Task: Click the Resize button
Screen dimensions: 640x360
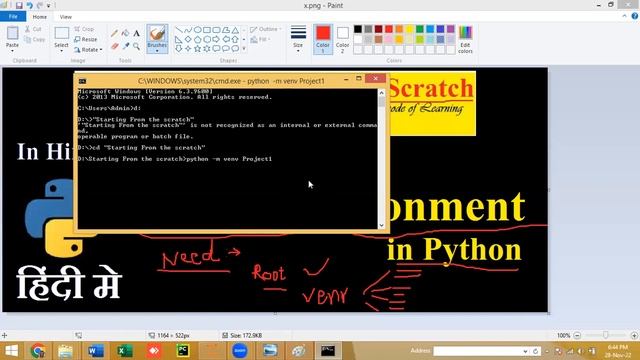Action: coord(86,40)
